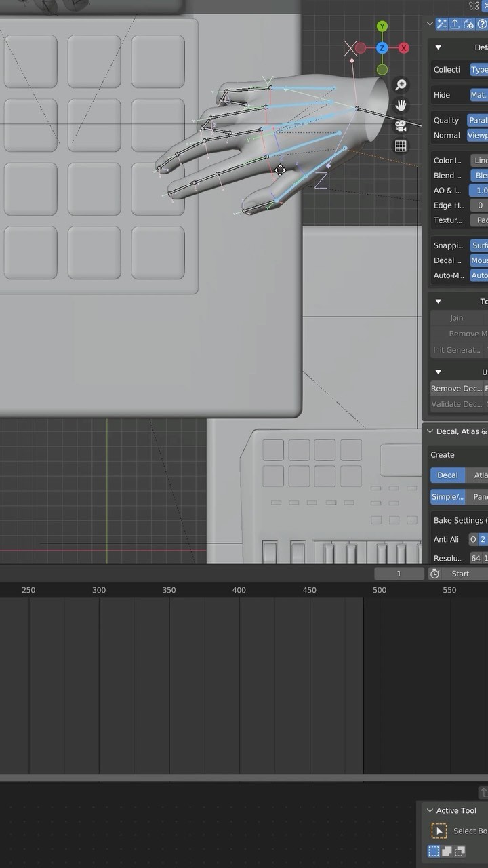Collapse the Active Tool panel

430,810
